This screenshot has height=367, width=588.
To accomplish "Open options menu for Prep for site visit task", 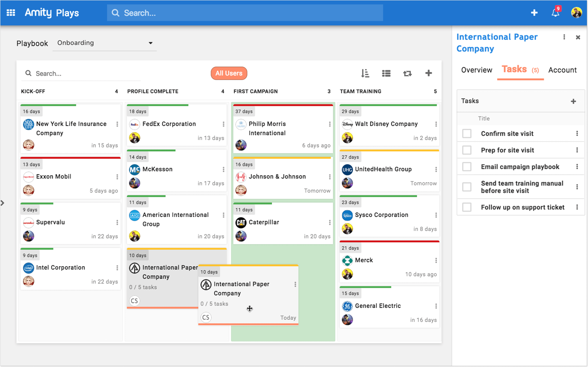I will [577, 150].
